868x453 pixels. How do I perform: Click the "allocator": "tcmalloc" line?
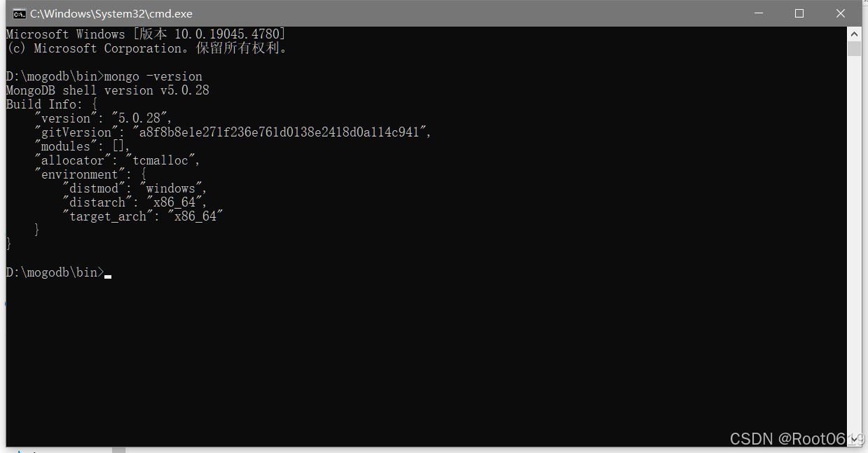tap(117, 160)
